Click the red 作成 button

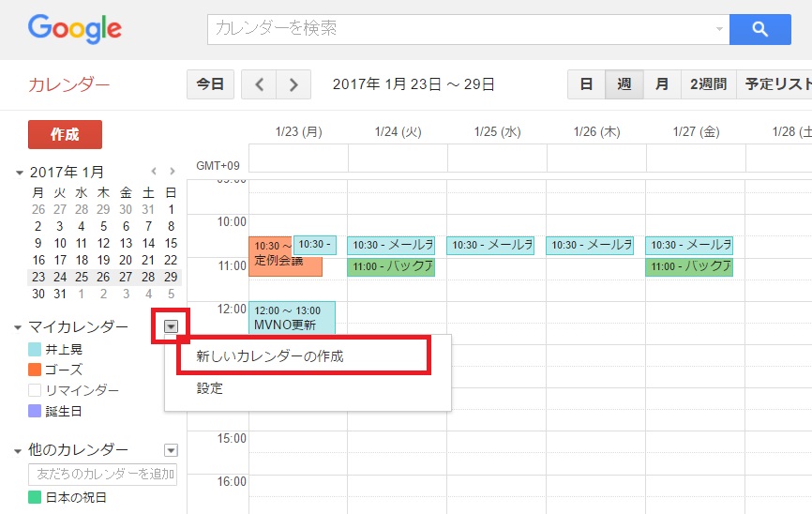[x=65, y=135]
